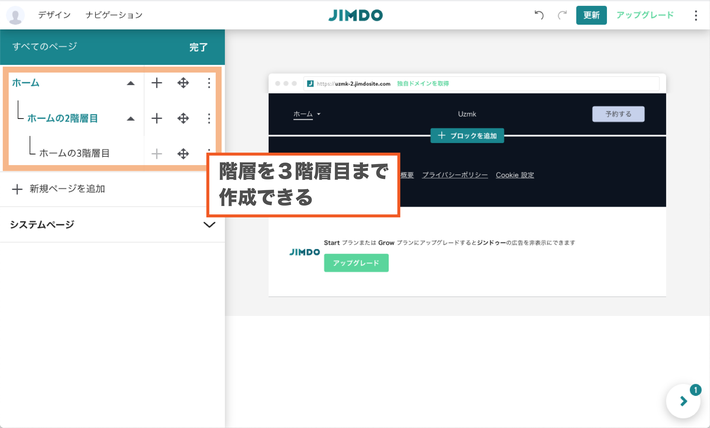Open the Cookie 設定 footer link
This screenshot has width=710, height=428.
click(515, 175)
